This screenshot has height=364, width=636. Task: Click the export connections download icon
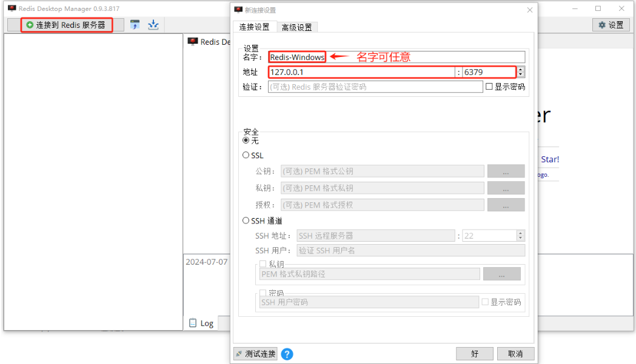[x=153, y=25]
